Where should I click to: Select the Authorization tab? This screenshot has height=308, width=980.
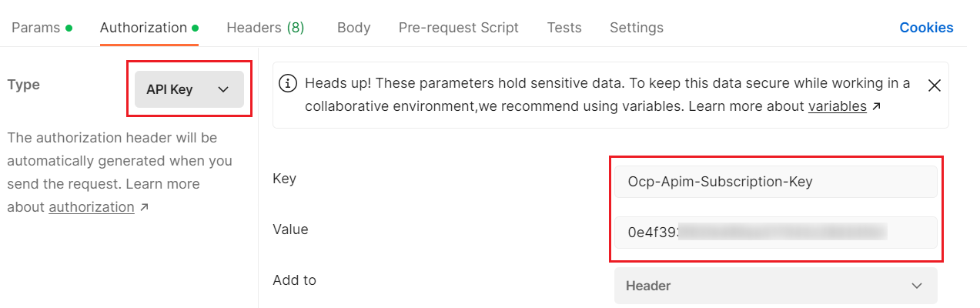pyautogui.click(x=144, y=28)
